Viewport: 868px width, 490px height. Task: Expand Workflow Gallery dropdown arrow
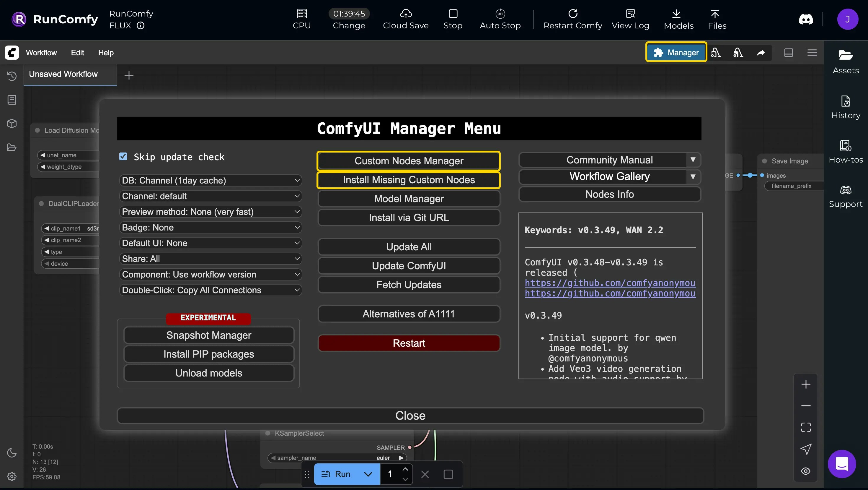(x=693, y=176)
